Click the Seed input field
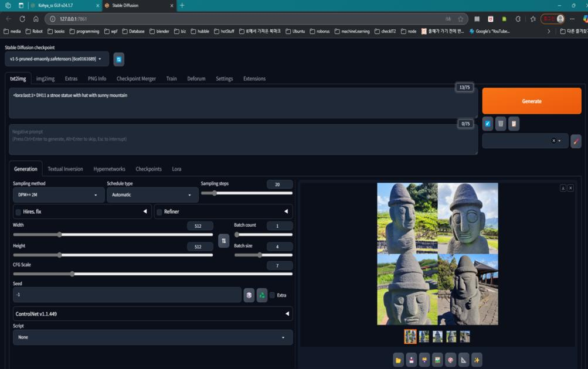 (127, 295)
